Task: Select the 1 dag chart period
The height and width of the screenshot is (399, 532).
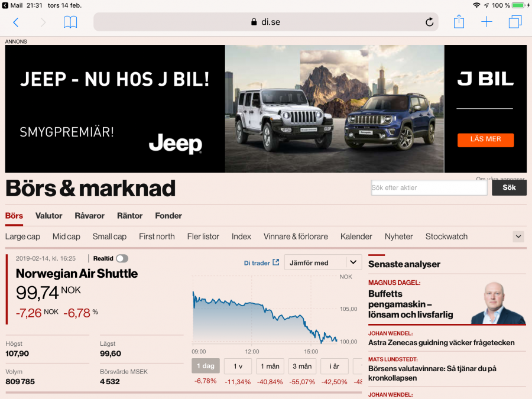Action: pyautogui.click(x=205, y=366)
